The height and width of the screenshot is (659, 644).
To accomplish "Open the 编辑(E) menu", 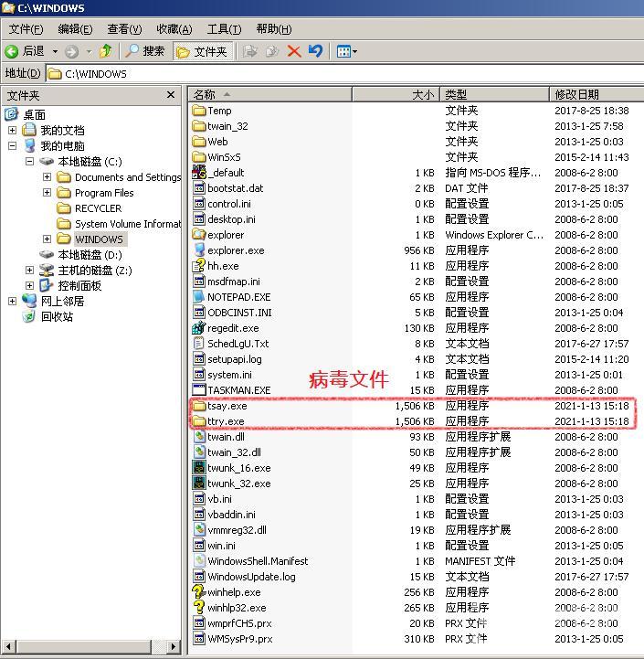I will tap(75, 29).
